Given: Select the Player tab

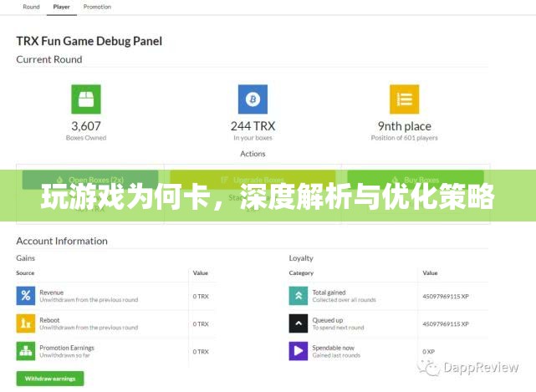Looking at the screenshot, I should pyautogui.click(x=62, y=7).
